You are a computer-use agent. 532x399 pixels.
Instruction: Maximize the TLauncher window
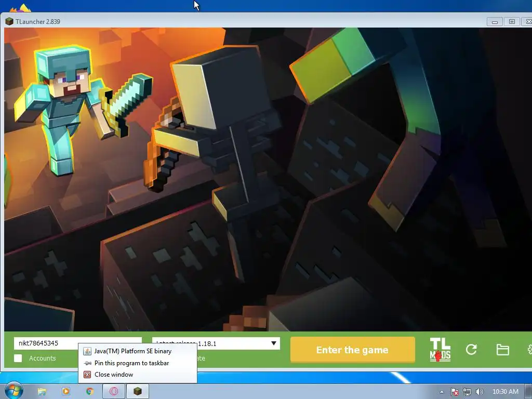[x=512, y=22]
